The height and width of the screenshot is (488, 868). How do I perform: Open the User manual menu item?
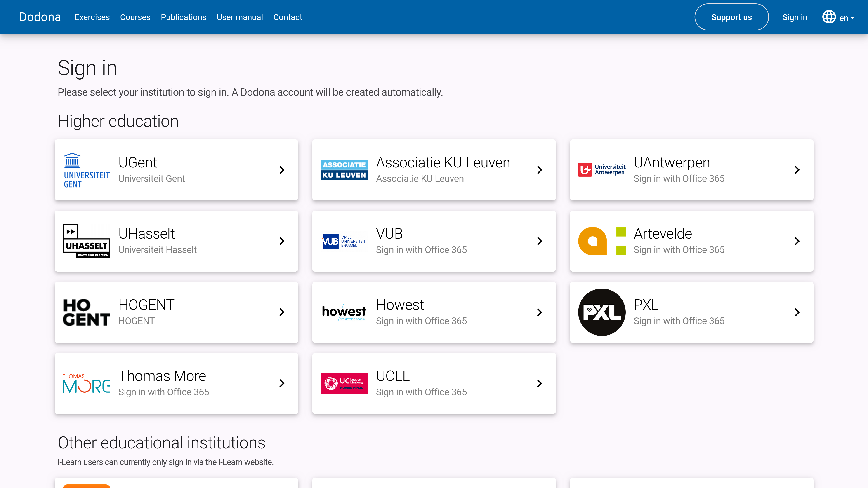pos(240,17)
